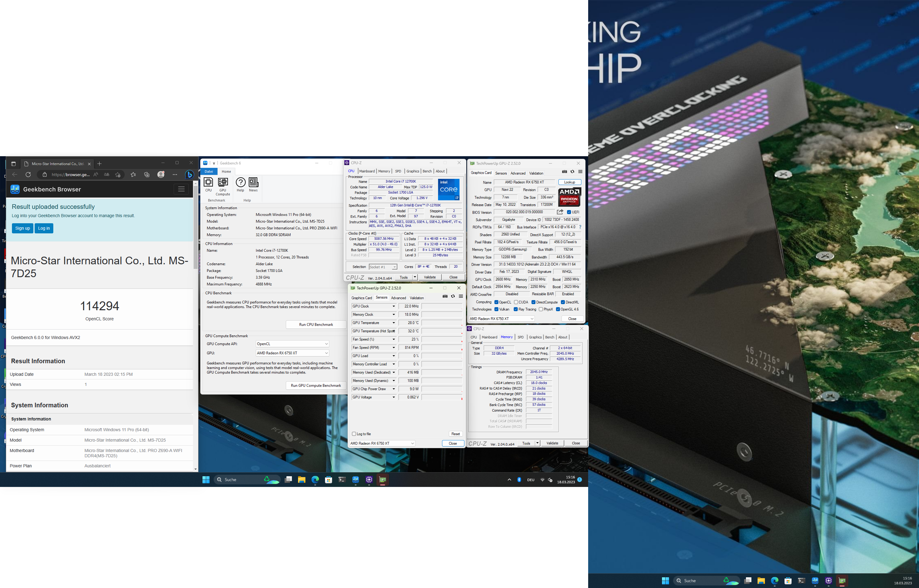
Task: Click Reset button in GPU-Z Sensors
Action: [x=456, y=434]
